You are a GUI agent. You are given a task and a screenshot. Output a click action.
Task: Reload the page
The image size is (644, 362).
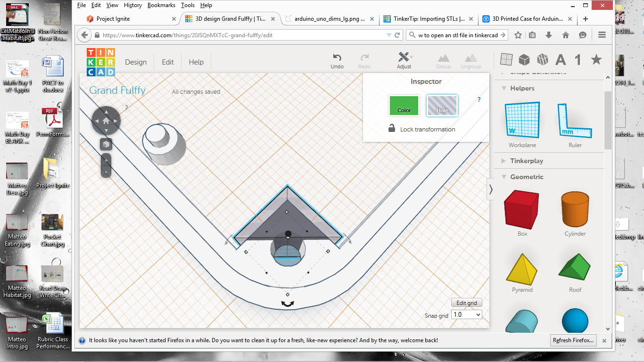[397, 35]
